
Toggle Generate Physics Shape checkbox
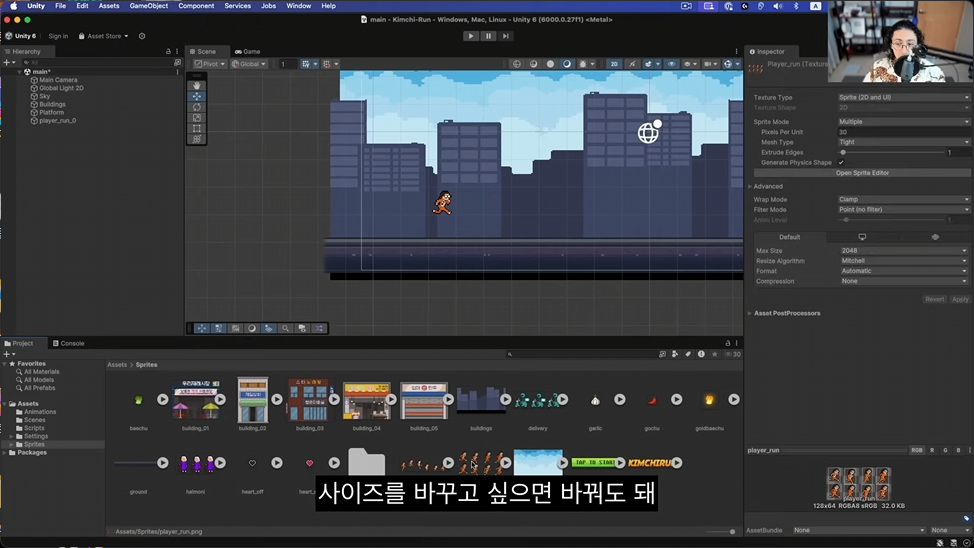click(x=841, y=162)
